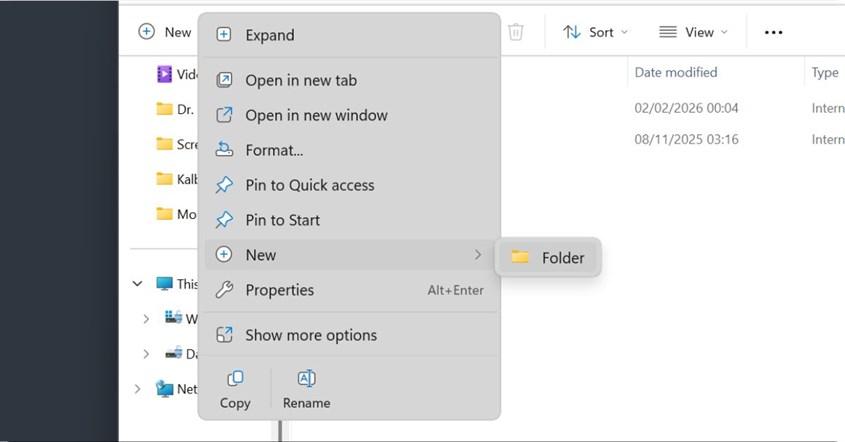The width and height of the screenshot is (845, 442).
Task: Click the Network icon in navigation pane
Action: click(x=164, y=389)
